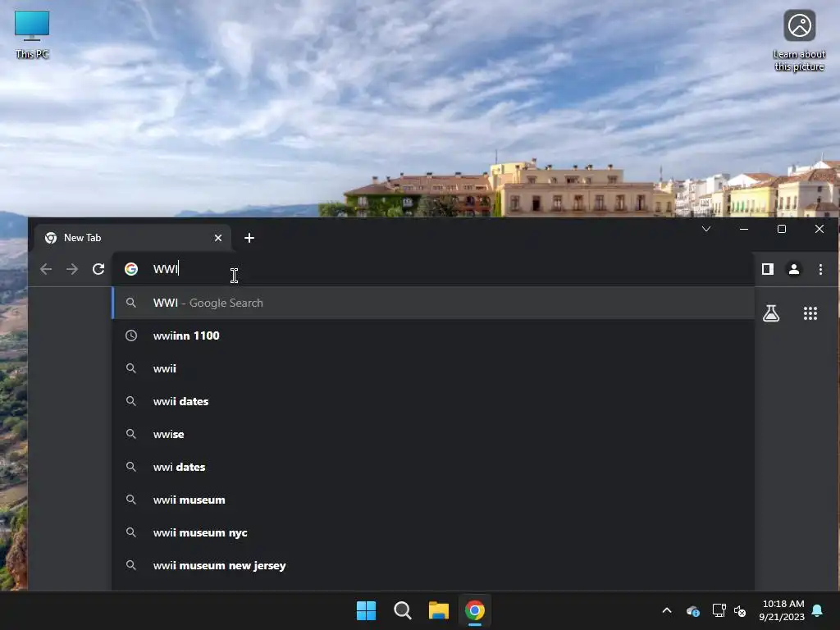This screenshot has width=840, height=630.
Task: Show hidden tray icons chevron
Action: pos(667,610)
